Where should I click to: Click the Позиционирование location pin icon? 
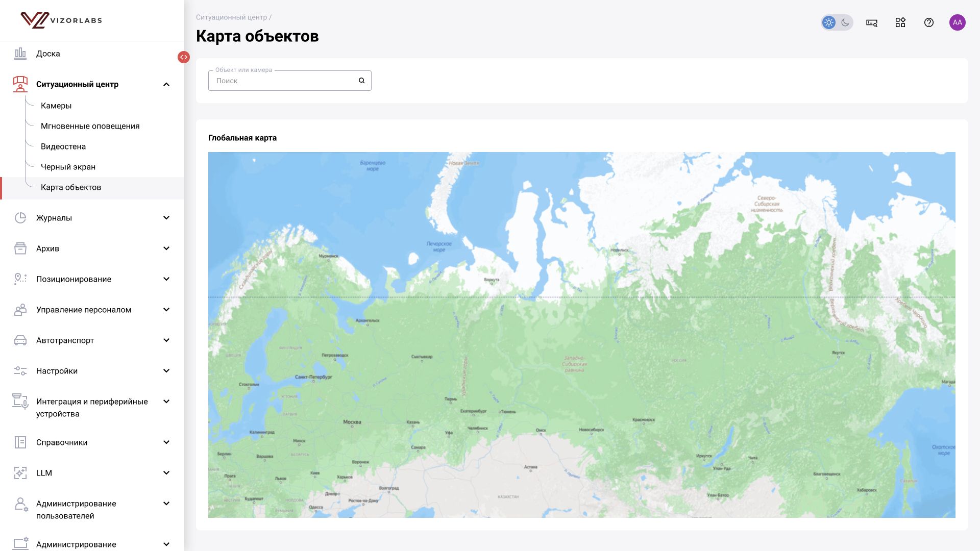(20, 279)
